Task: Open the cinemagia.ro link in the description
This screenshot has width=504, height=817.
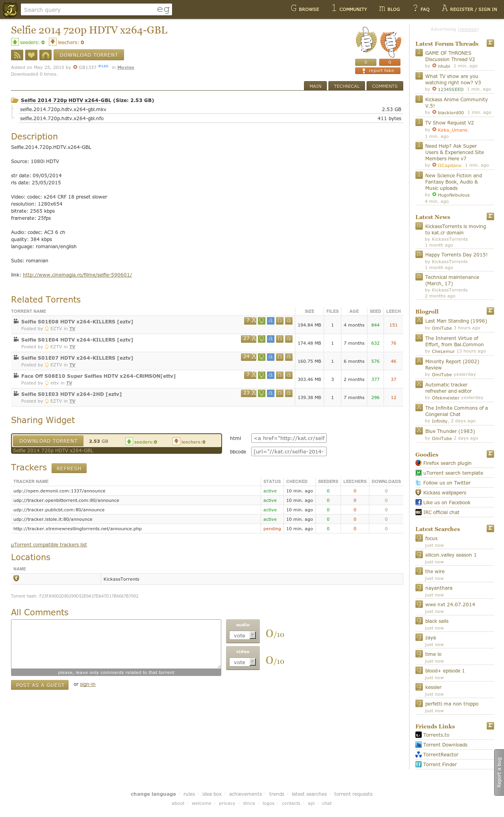Action: click(x=77, y=275)
